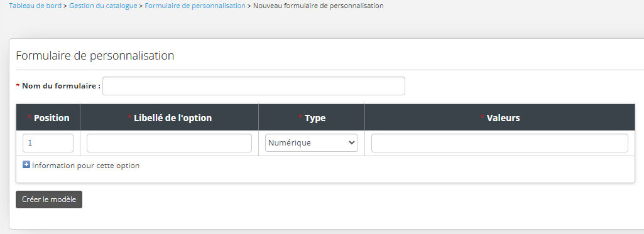Open the Type dropdown showing Numérique
This screenshot has width=644, height=234.
[x=312, y=143]
